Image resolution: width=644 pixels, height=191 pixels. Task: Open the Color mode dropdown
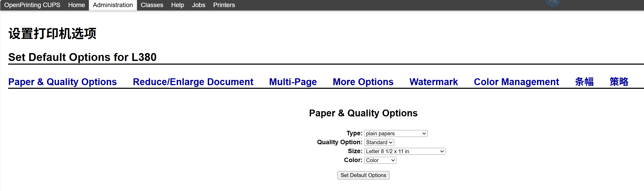coord(380,160)
